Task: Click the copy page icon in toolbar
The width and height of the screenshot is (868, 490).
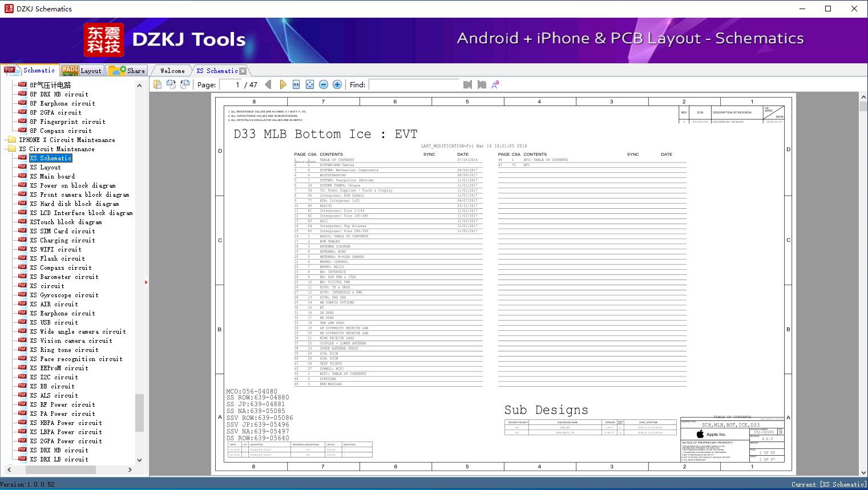Action: (158, 84)
